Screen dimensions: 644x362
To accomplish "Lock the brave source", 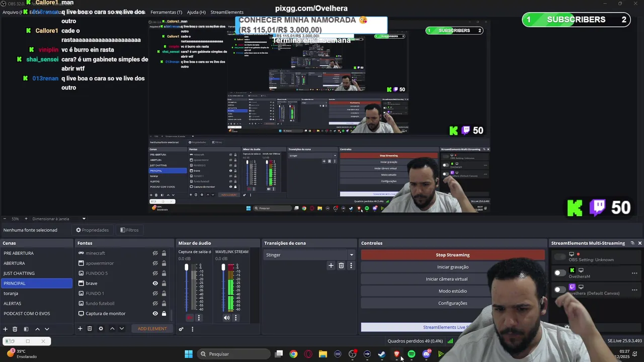I will coord(164,283).
